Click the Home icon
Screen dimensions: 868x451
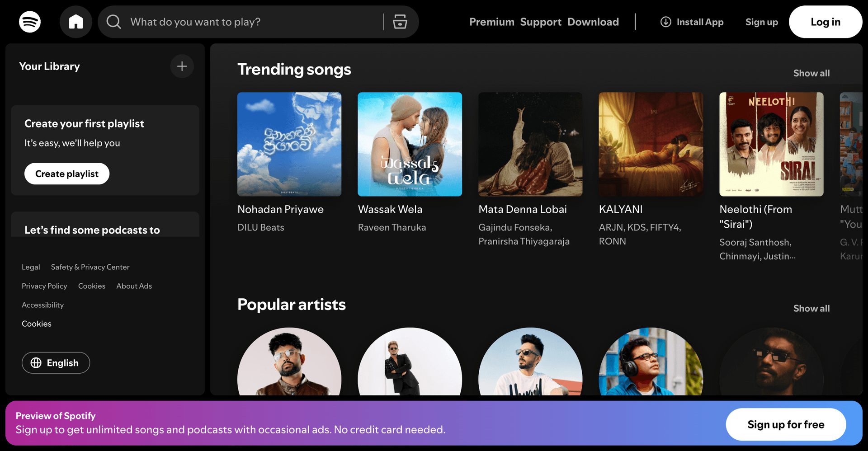coord(75,22)
